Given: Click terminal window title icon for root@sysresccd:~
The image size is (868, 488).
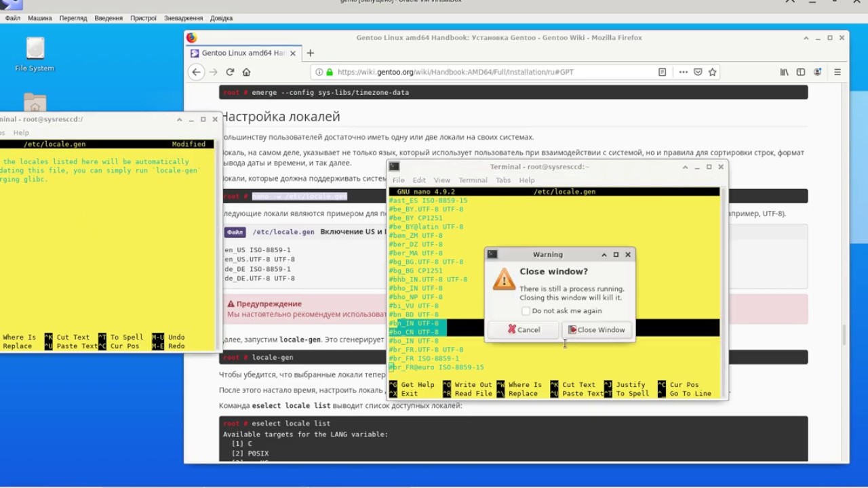Looking at the screenshot, I should tap(394, 167).
